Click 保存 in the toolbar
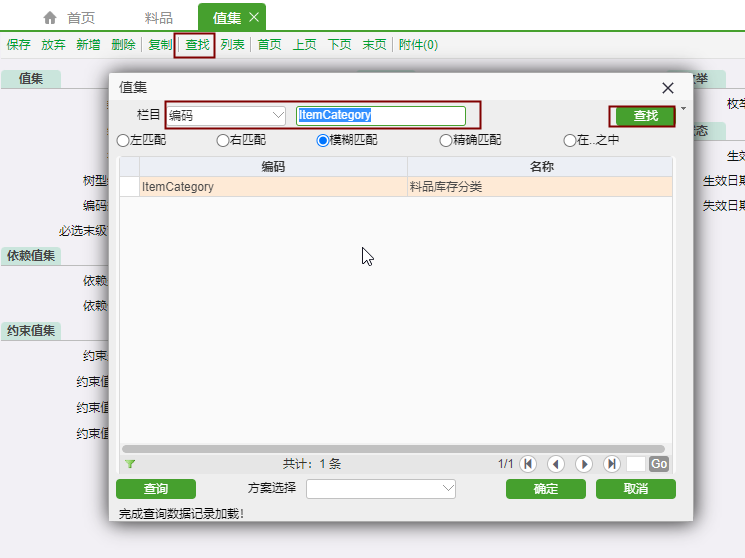 [x=18, y=45]
